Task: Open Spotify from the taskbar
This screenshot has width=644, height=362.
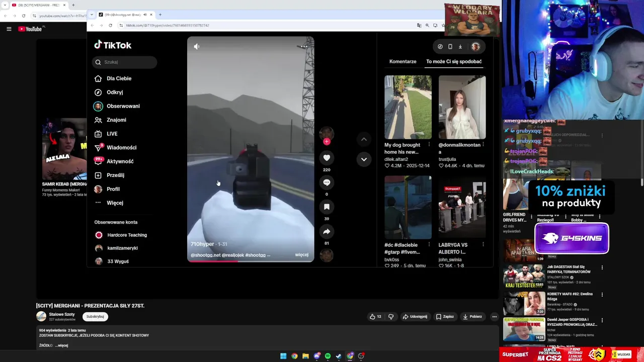Action: (x=328, y=356)
